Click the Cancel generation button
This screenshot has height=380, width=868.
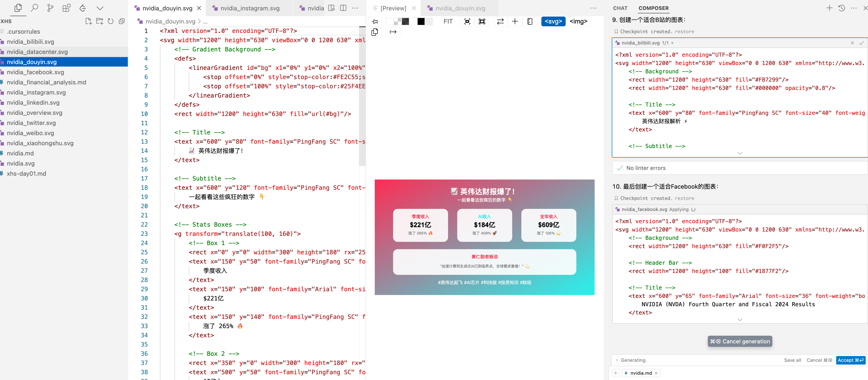pyautogui.click(x=740, y=341)
